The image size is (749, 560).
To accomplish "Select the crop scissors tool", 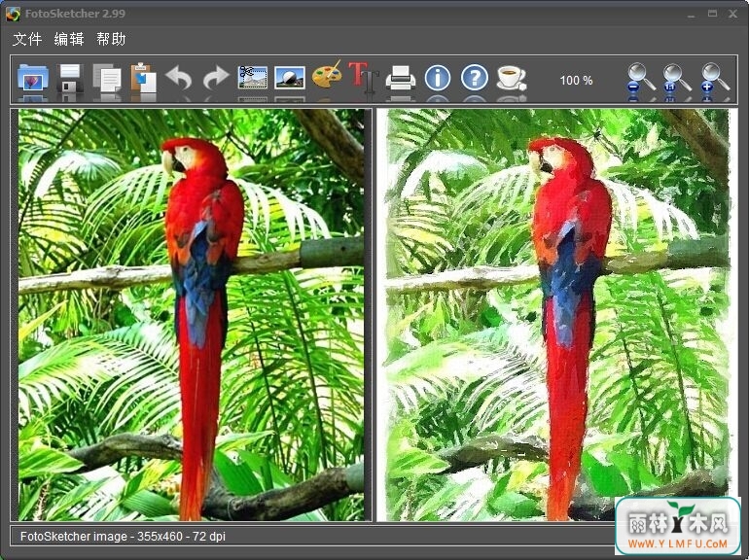I will point(253,78).
